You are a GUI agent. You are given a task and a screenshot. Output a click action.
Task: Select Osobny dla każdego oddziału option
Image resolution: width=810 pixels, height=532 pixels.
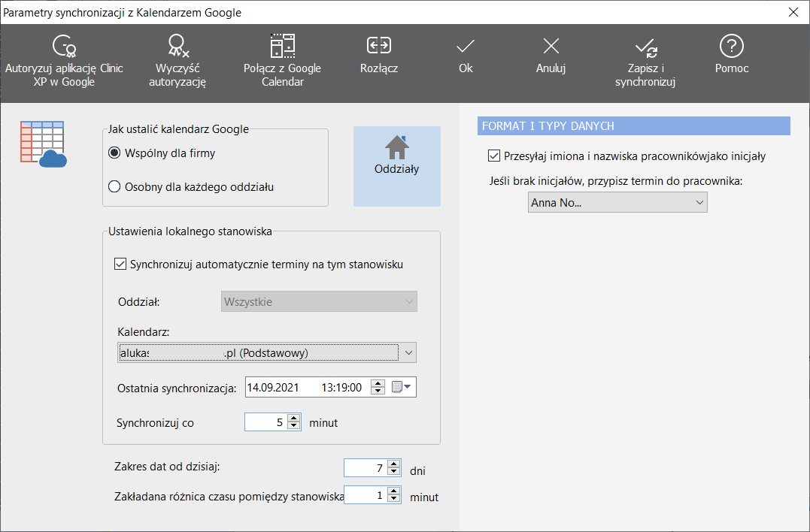tap(114, 187)
